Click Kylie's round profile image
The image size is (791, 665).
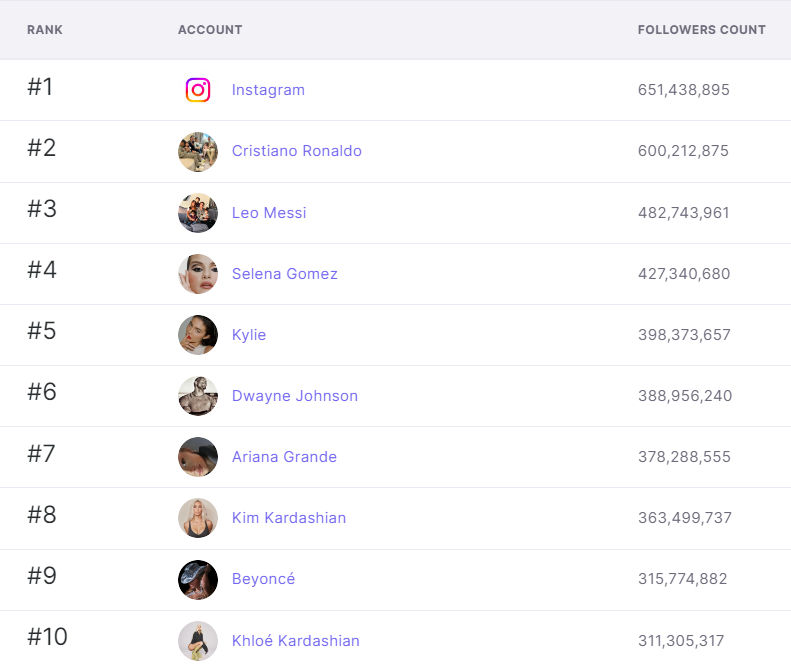click(x=198, y=335)
